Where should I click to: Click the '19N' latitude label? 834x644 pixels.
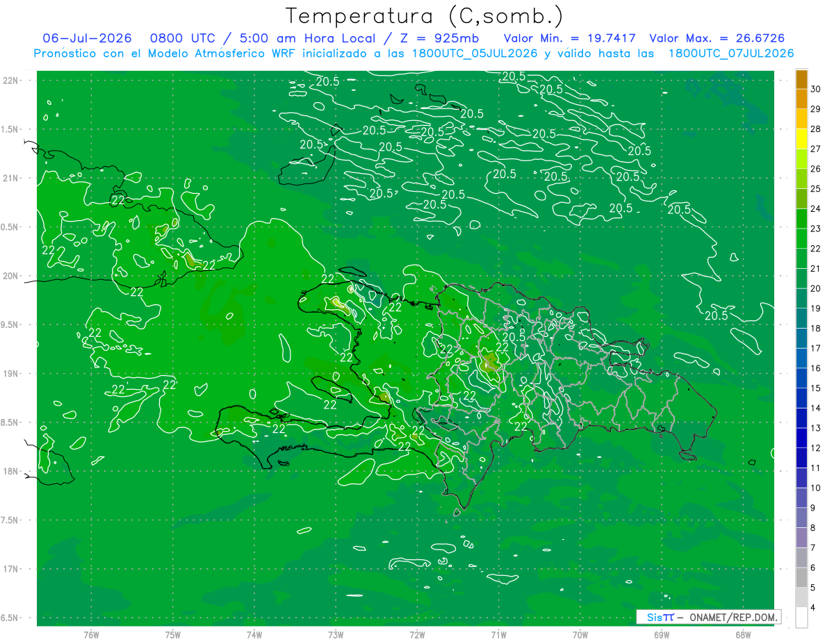10,374
